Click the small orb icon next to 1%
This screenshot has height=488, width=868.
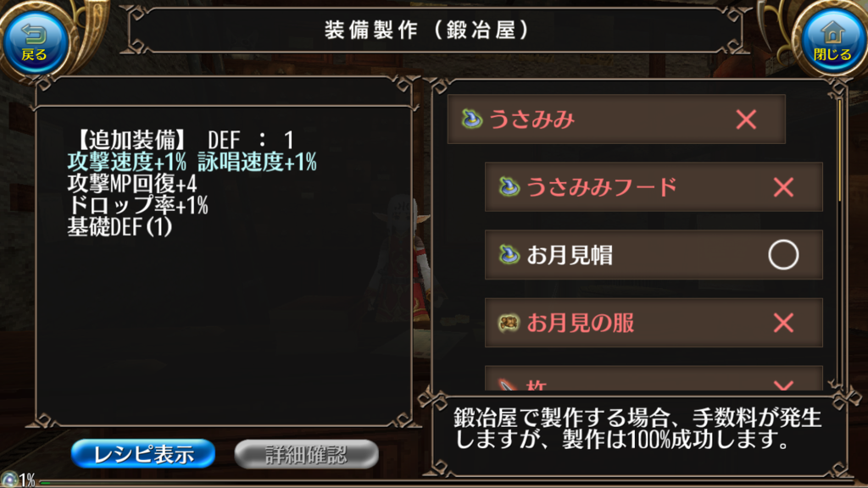[x=8, y=480]
